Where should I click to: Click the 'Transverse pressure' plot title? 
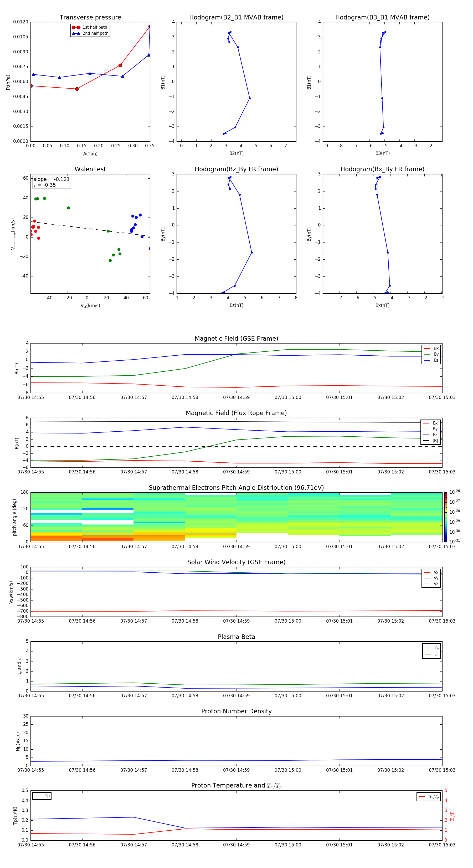coord(90,18)
